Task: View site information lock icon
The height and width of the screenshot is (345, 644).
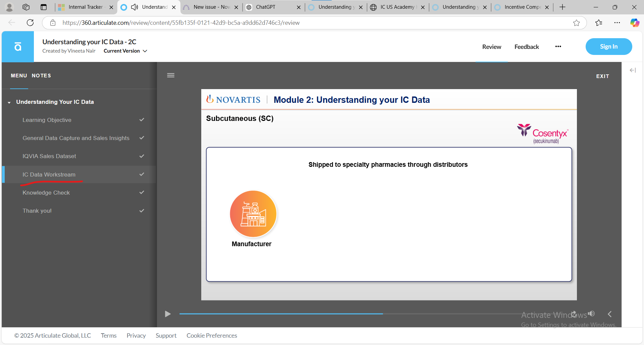Action: point(53,23)
